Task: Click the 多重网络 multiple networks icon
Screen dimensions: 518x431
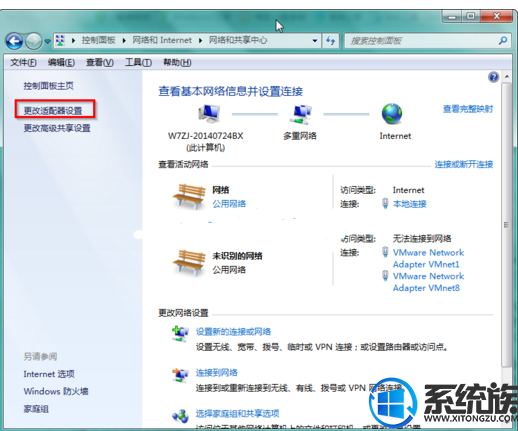Action: (x=301, y=114)
